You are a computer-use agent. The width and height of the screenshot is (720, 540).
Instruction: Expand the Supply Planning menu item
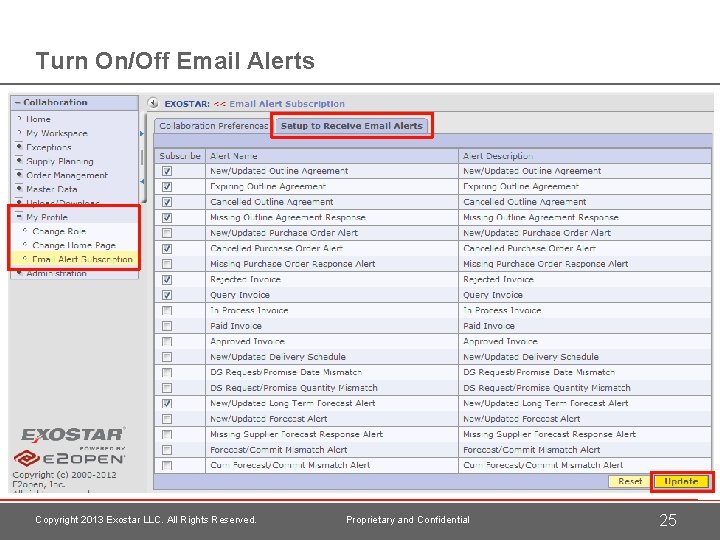(x=19, y=161)
